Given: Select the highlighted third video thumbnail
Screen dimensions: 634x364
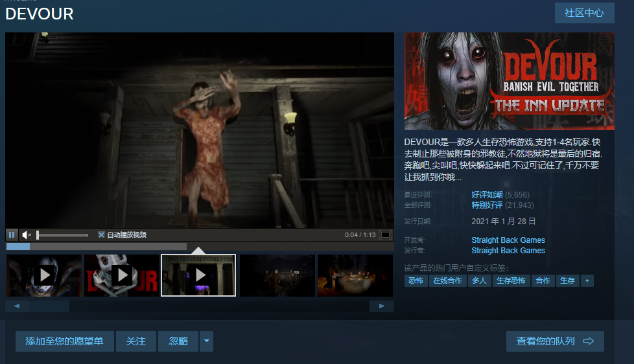Looking at the screenshot, I should (x=198, y=275).
